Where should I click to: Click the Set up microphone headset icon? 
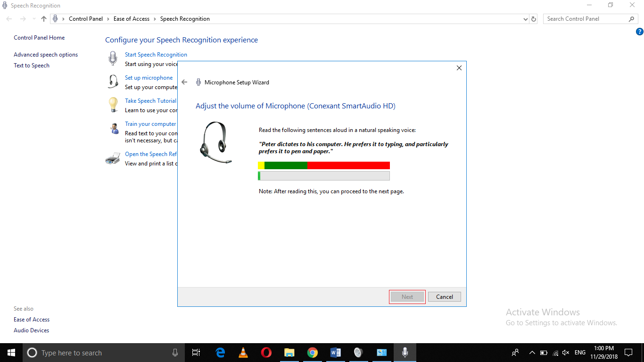click(112, 81)
